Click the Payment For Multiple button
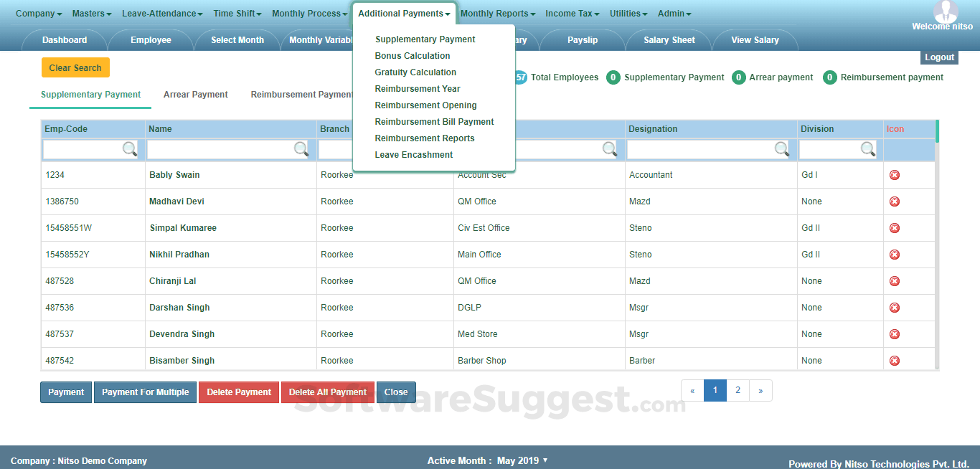The width and height of the screenshot is (980, 469). click(x=145, y=392)
